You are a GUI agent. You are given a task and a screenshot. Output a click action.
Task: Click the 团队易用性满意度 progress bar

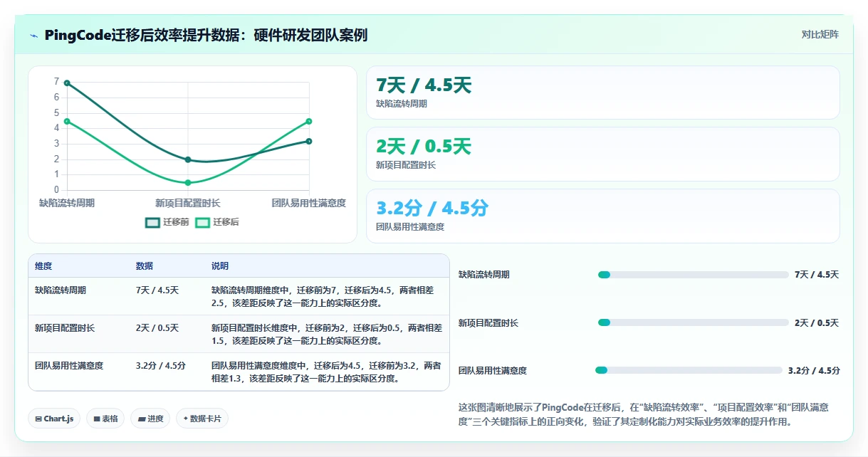coord(689,370)
